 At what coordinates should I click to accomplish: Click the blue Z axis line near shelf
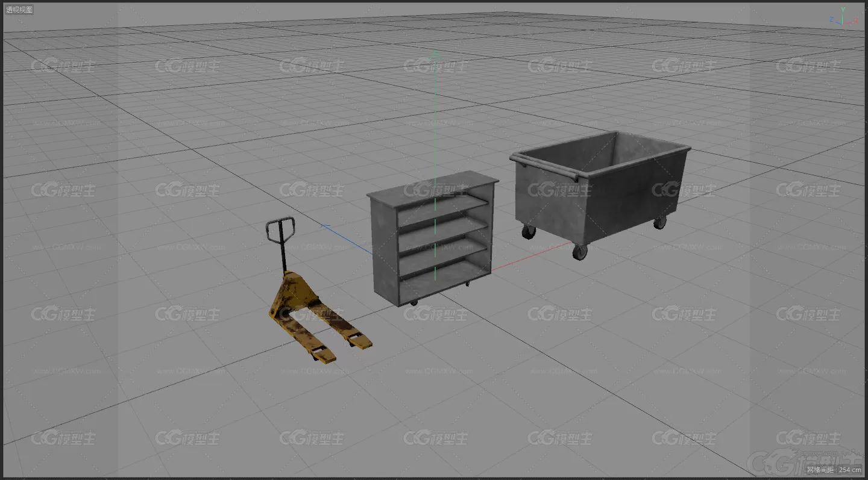coord(346,240)
